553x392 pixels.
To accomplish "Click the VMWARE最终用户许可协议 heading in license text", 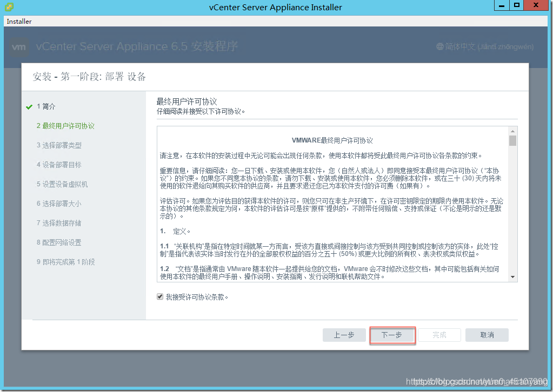I will (332, 140).
